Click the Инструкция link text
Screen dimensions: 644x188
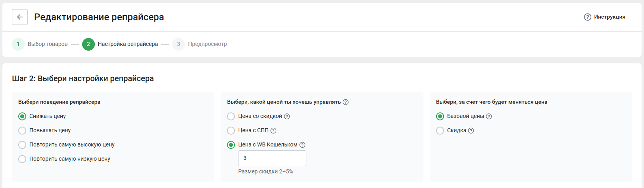tap(609, 17)
